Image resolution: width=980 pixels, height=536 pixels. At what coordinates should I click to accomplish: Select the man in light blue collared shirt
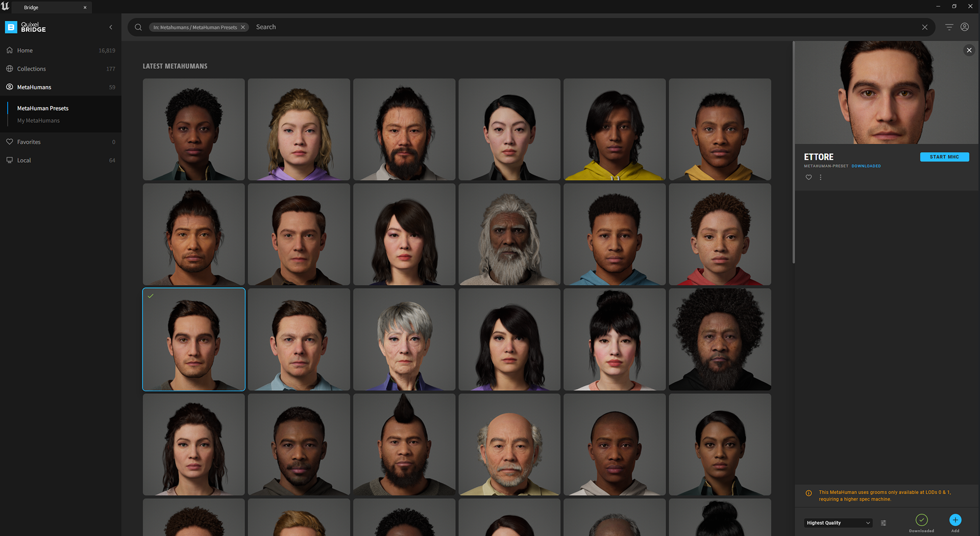tap(299, 340)
